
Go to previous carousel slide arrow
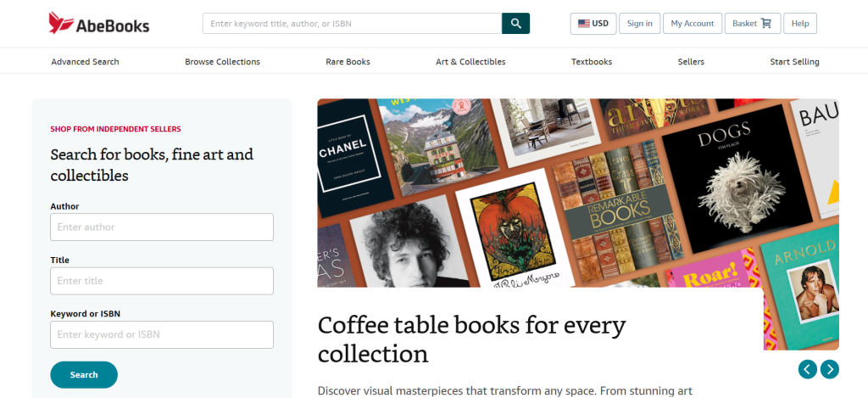point(808,369)
